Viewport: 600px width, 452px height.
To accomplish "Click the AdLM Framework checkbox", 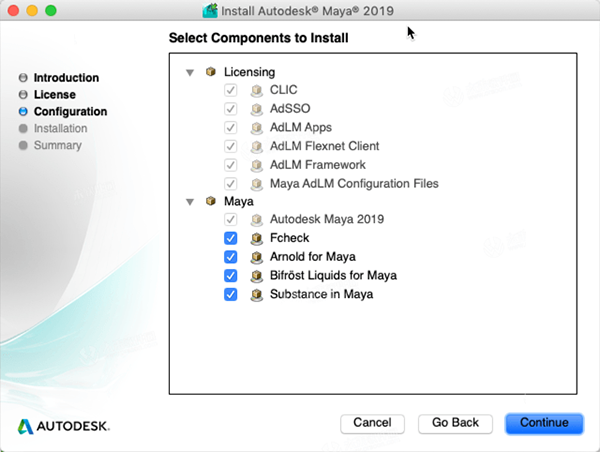I will [x=230, y=165].
